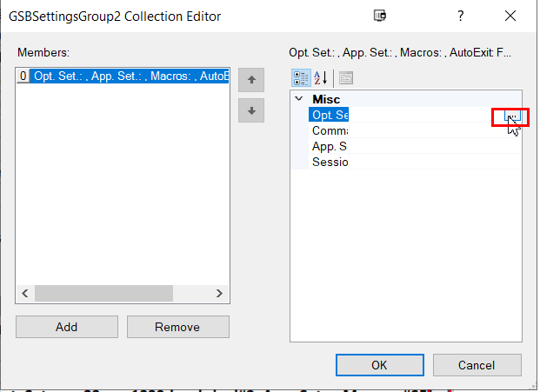Collapse the Misc category
Image resolution: width=540 pixels, height=392 pixels.
[x=299, y=100]
